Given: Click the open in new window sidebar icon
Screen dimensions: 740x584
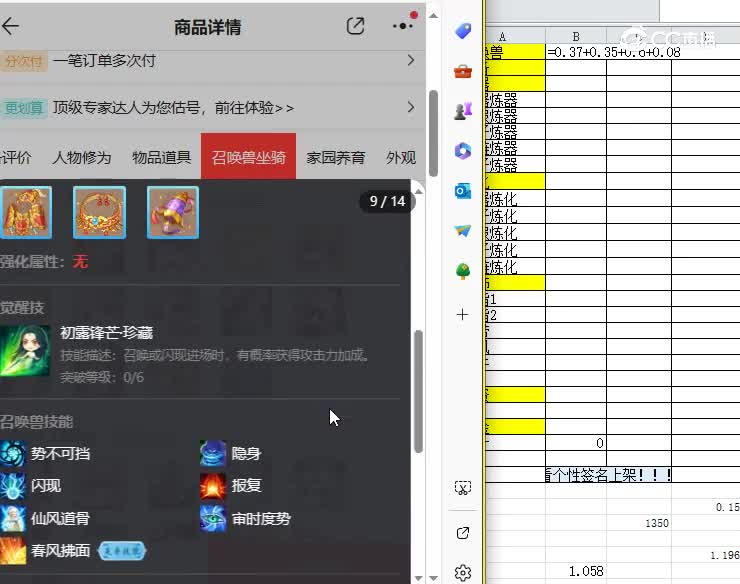Looking at the screenshot, I should point(463,533).
